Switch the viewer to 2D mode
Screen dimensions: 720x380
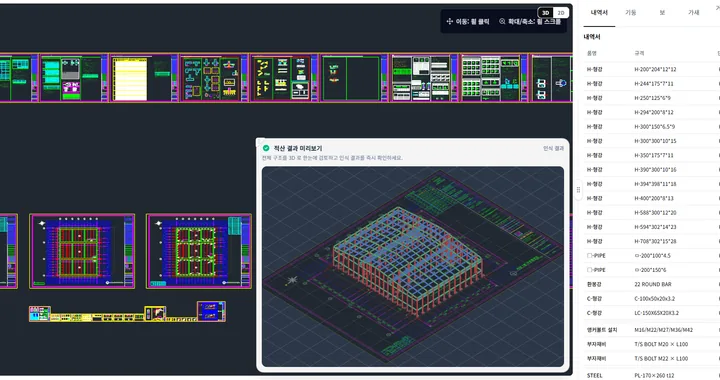561,13
